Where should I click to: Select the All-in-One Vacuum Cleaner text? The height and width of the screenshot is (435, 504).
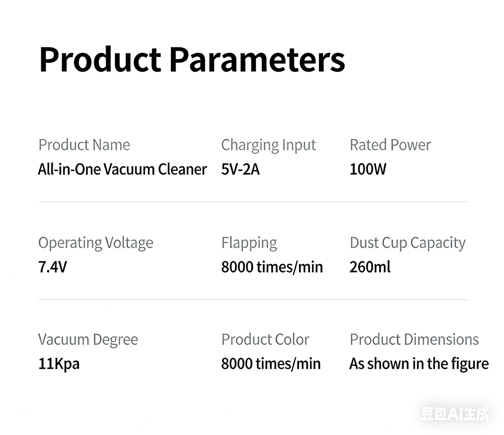pyautogui.click(x=122, y=169)
